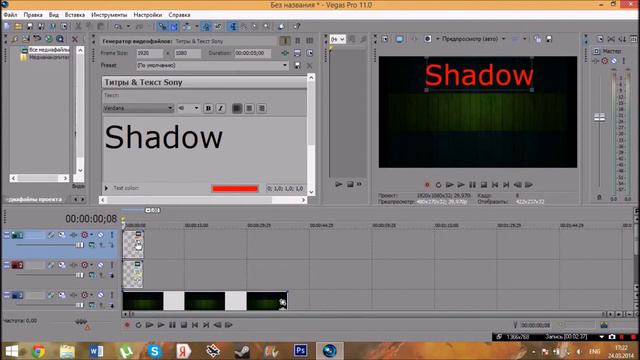Stop playback in the video preview transport

click(x=484, y=185)
